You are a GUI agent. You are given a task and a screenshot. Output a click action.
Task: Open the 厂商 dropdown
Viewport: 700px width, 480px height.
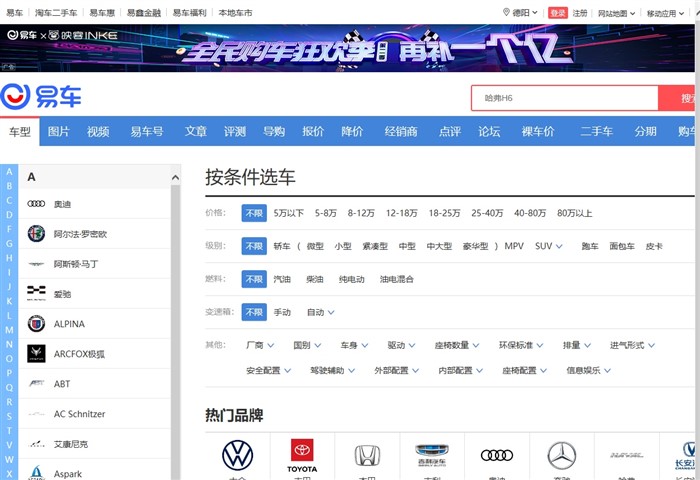260,345
